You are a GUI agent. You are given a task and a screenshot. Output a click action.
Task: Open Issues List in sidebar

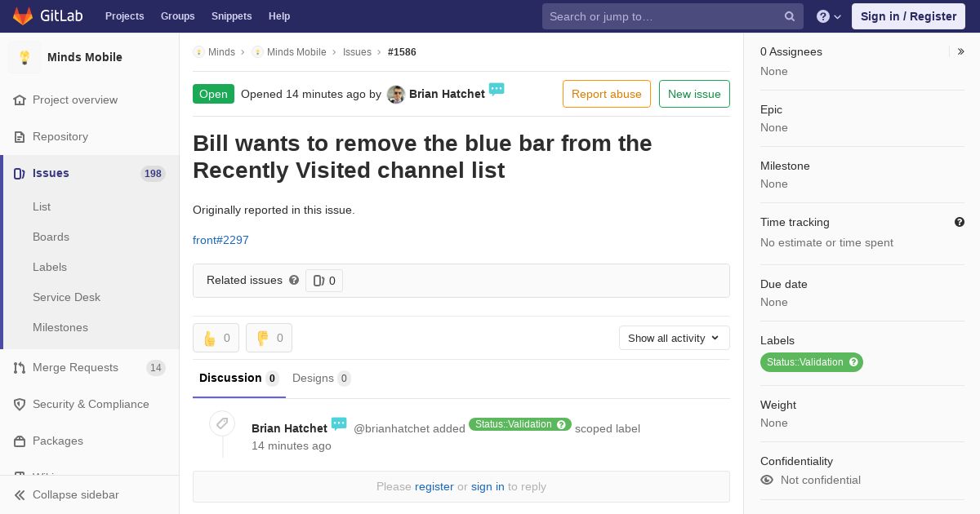coord(42,206)
